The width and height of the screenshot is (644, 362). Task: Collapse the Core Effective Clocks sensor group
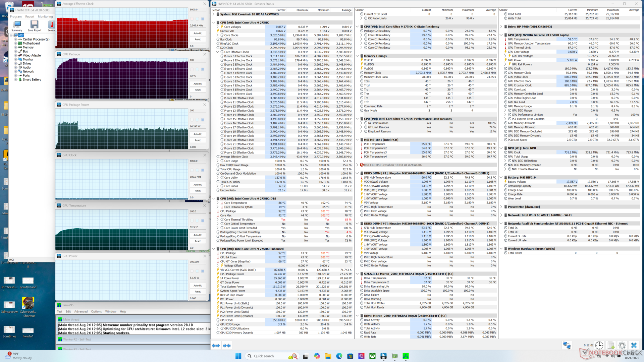(x=218, y=52)
